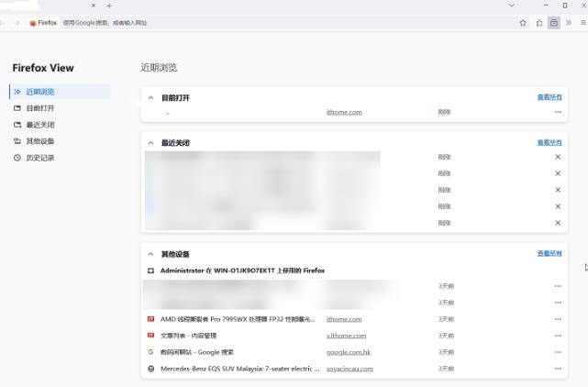This screenshot has width=588, height=387.
Task: Dismiss the third recently closed tab
Action: [x=558, y=190]
